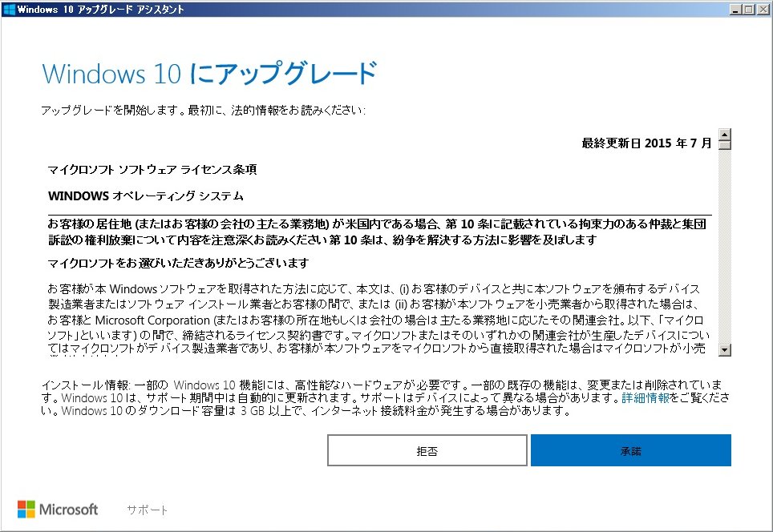773x532 pixels.
Task: Click the 承諾 (Accept) button
Action: click(630, 450)
